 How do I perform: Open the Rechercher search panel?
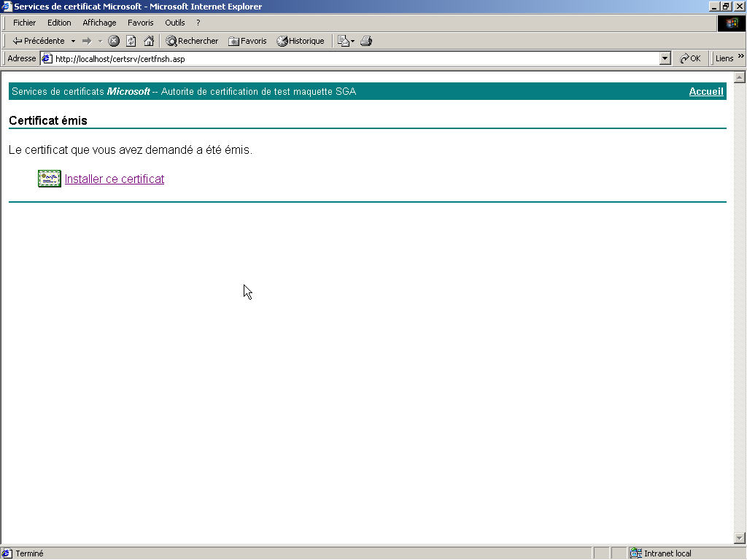(x=192, y=41)
